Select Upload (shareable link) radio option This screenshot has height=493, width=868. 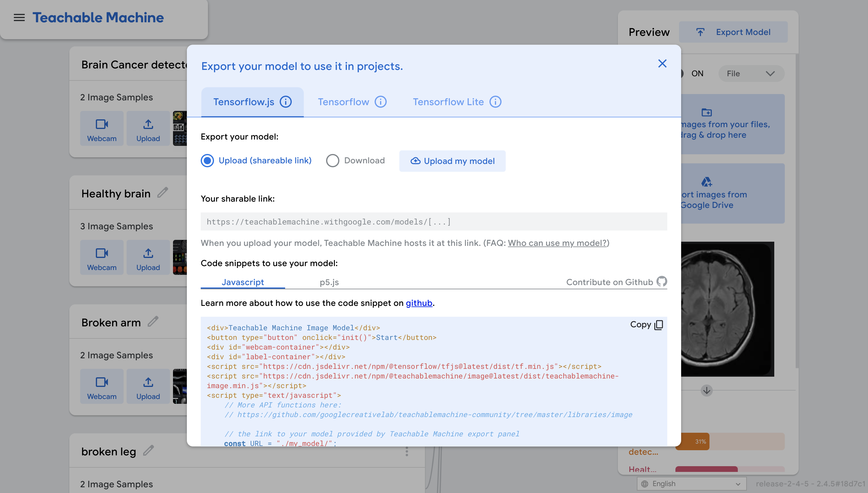(x=207, y=161)
